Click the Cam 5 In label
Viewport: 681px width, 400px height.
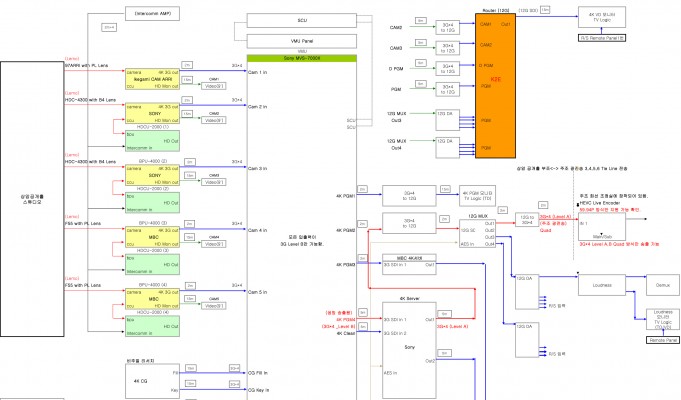point(258,292)
